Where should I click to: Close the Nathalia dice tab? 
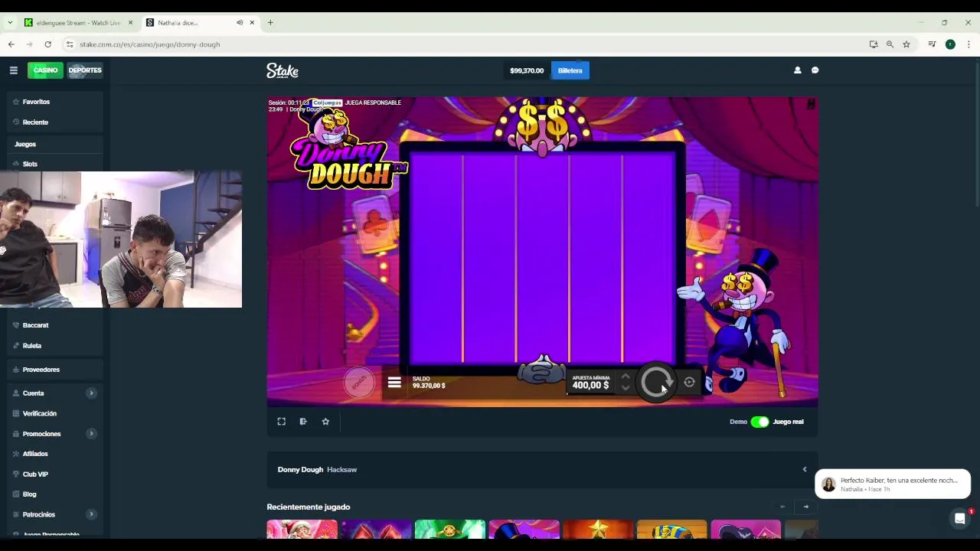[x=252, y=22]
